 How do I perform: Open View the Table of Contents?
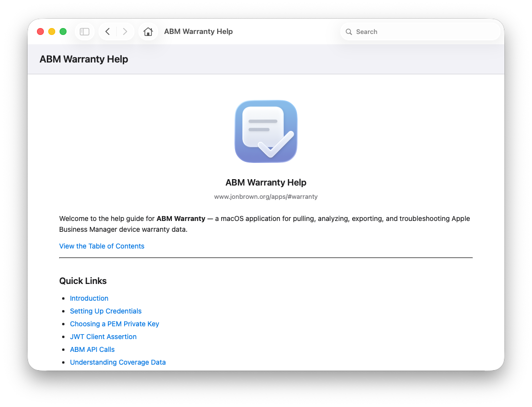101,246
